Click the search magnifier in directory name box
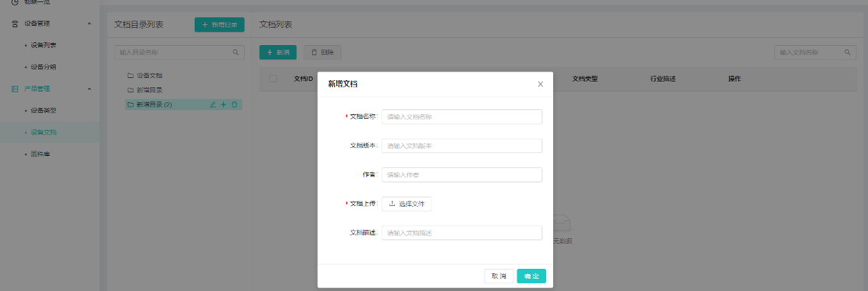This screenshot has width=868, height=291. pyautogui.click(x=235, y=52)
